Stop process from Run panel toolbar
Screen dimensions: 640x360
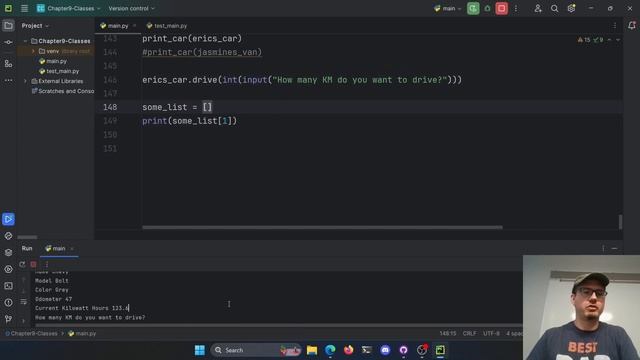[x=33, y=264]
